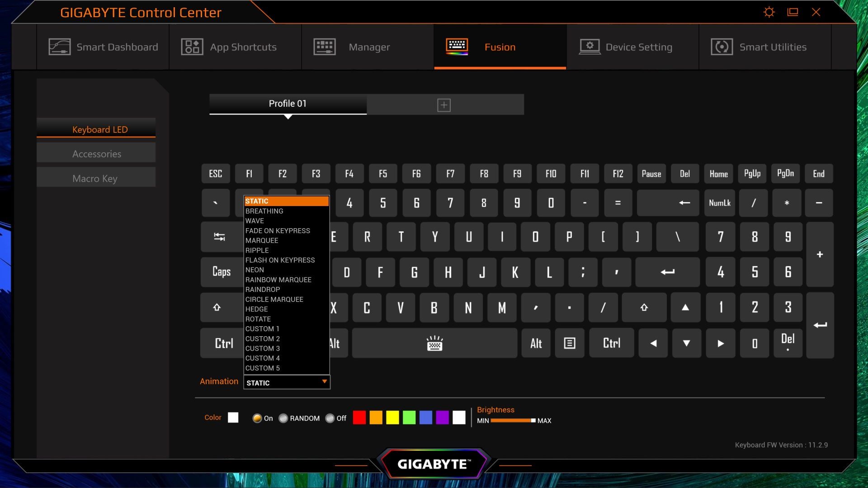Select the On color radio button
Image resolution: width=868 pixels, height=488 pixels.
point(257,418)
